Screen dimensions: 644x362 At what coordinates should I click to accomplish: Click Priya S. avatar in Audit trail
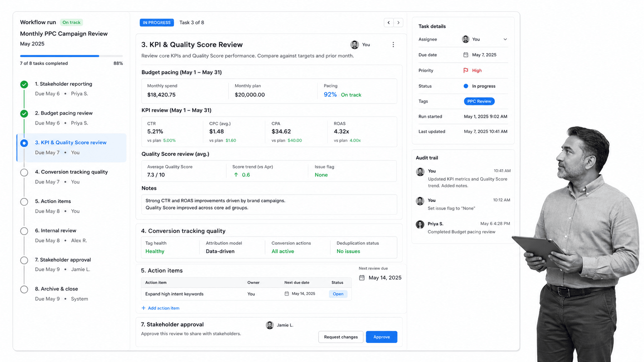click(x=420, y=224)
